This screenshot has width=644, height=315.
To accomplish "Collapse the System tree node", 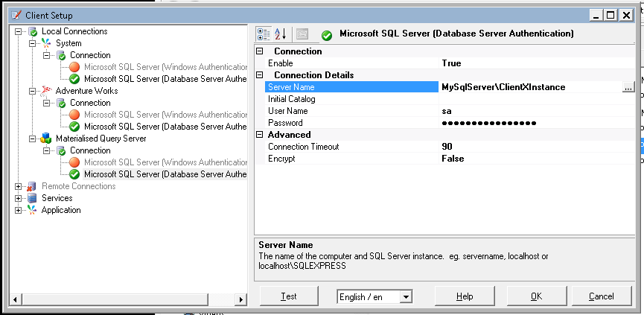I will (33, 43).
